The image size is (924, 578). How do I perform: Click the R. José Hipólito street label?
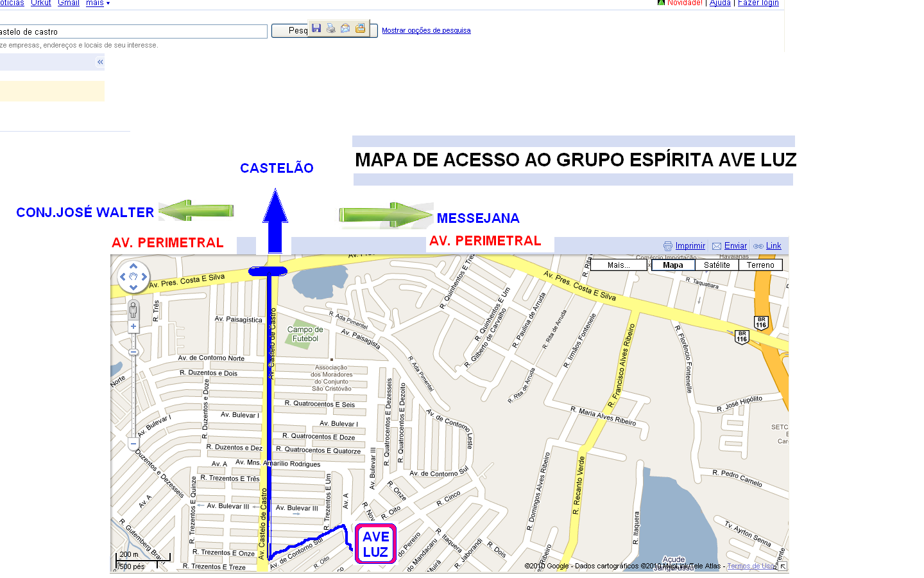(739, 404)
